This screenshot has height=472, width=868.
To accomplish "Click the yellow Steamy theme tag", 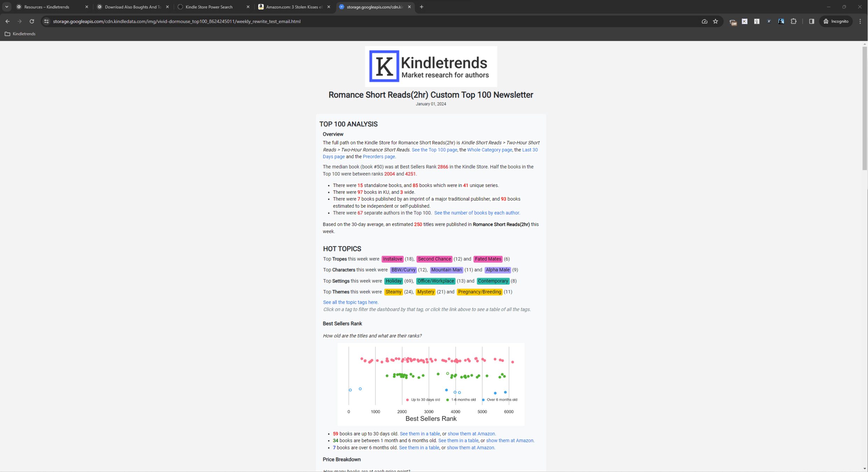I will pos(393,292).
